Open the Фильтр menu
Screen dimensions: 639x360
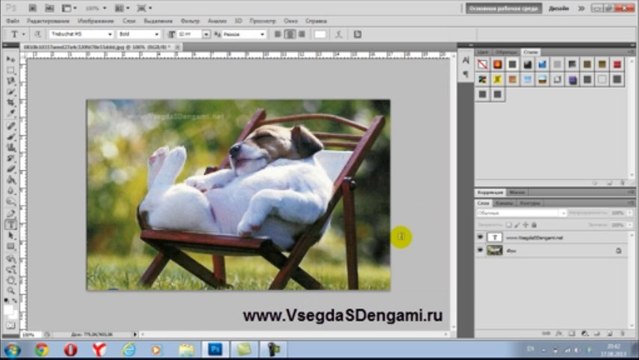[190, 21]
